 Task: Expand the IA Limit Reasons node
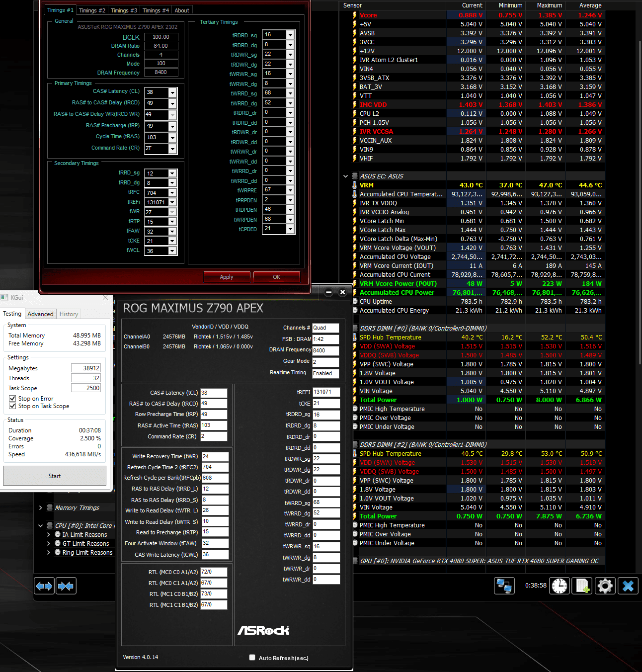49,534
